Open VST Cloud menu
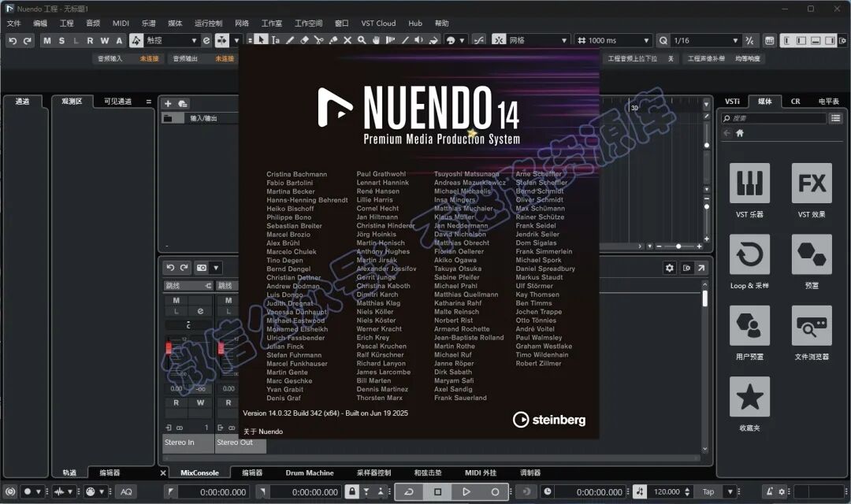Image resolution: width=851 pixels, height=504 pixels. click(x=378, y=24)
